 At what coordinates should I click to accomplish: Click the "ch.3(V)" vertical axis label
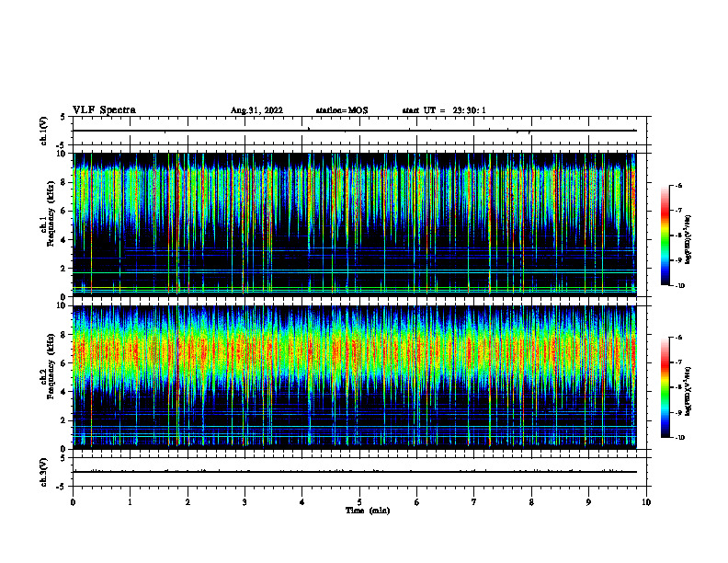[44, 473]
